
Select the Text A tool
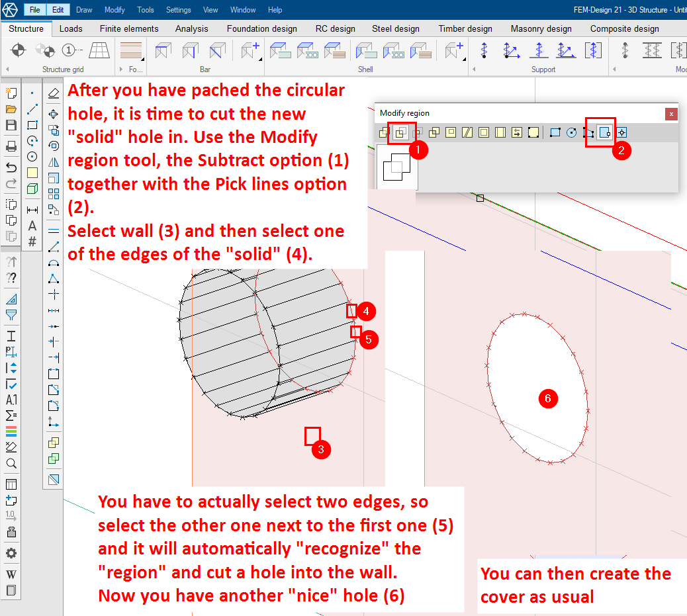32,226
